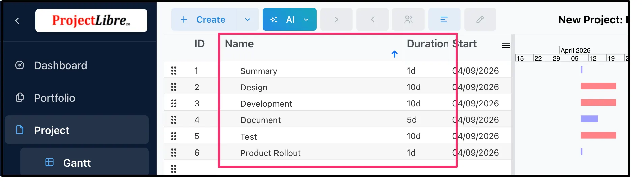This screenshot has height=191, width=644.
Task: Click the start date of Product Rollout
Action: pos(475,153)
